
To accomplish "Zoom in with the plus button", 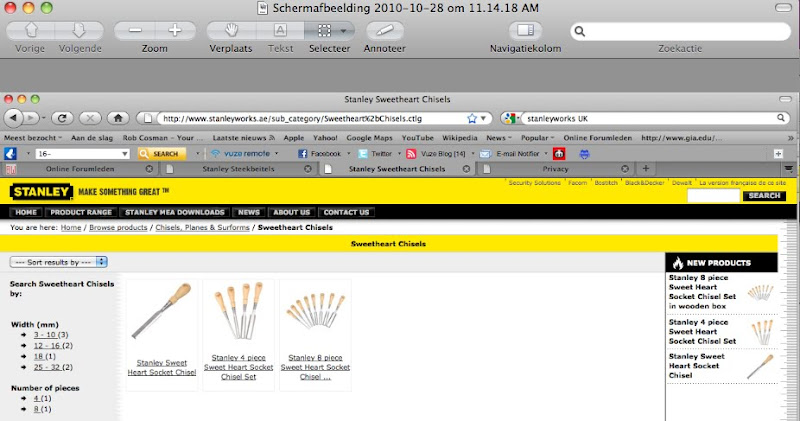I will (x=175, y=31).
